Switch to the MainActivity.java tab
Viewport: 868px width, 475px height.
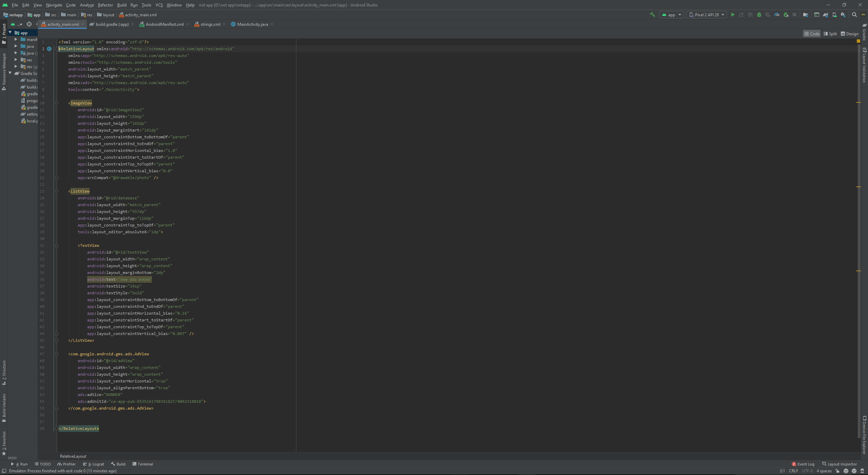tap(252, 24)
